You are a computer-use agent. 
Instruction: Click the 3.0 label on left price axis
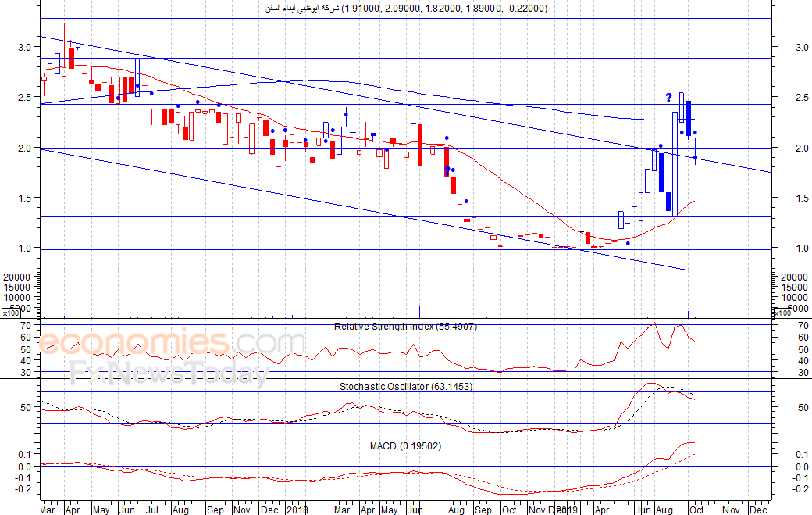coord(24,47)
